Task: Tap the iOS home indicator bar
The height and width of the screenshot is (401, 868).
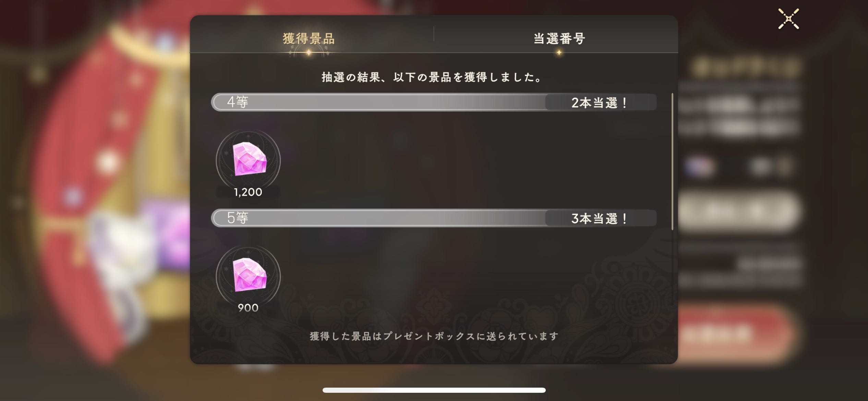Action: click(x=434, y=390)
